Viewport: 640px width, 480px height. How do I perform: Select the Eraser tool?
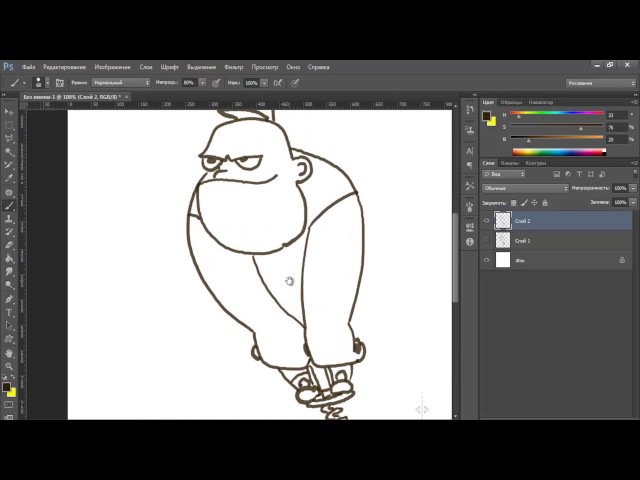click(9, 245)
